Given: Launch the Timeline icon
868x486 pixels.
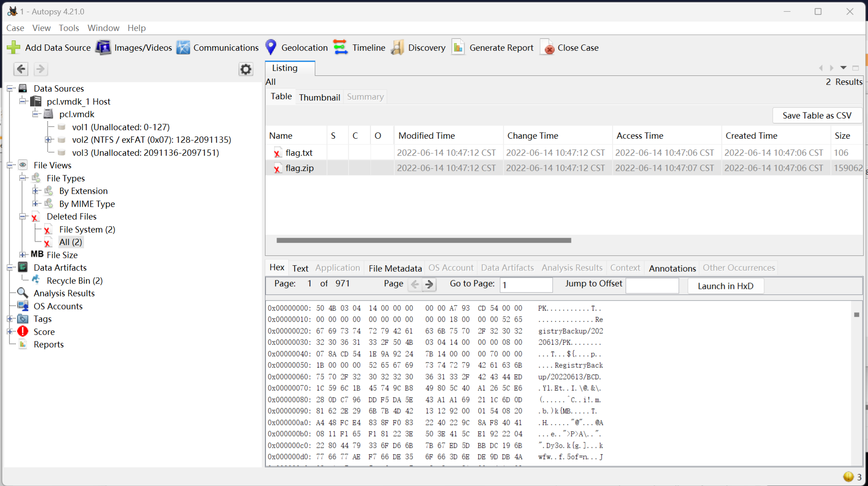Looking at the screenshot, I should pos(340,48).
